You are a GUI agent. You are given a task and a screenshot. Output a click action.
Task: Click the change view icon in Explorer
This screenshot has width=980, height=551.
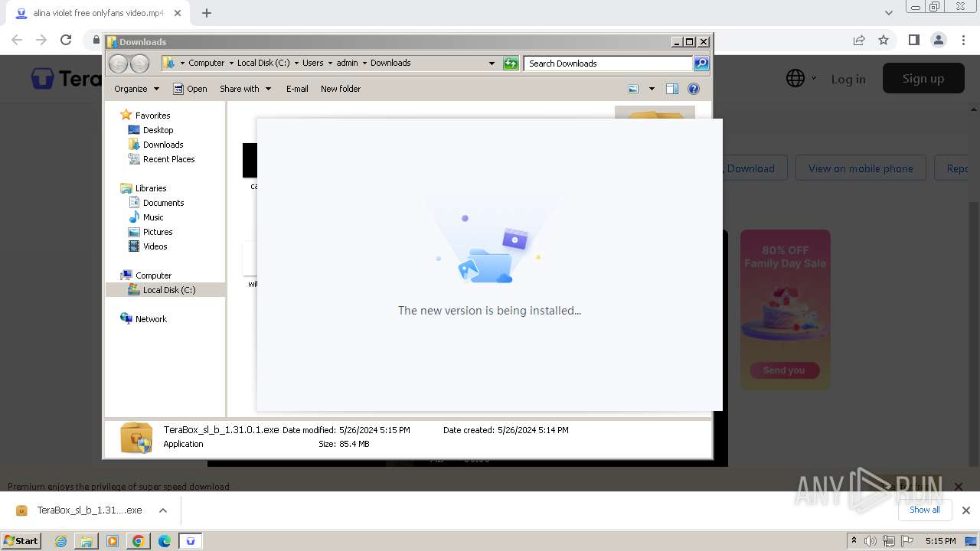point(633,89)
